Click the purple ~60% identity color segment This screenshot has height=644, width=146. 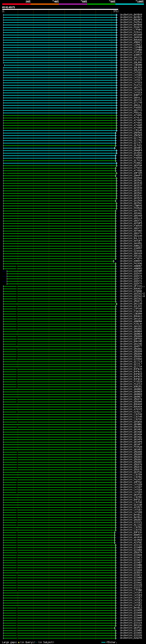click(x=73, y=4)
